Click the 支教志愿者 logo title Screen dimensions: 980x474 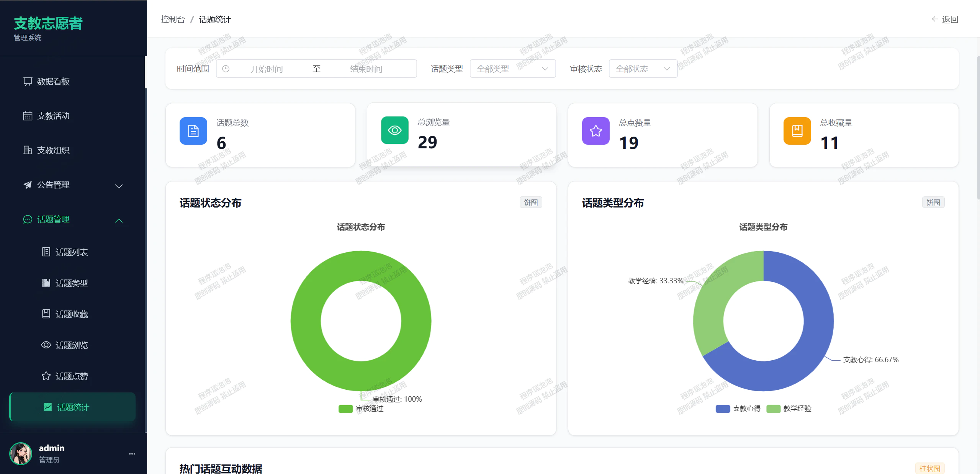tap(48, 23)
